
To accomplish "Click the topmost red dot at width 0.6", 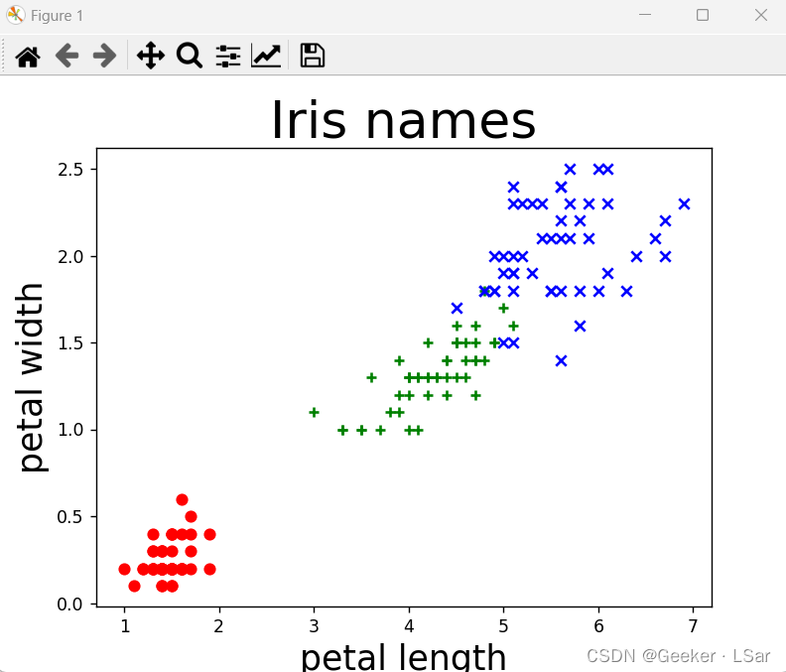I will (x=182, y=499).
